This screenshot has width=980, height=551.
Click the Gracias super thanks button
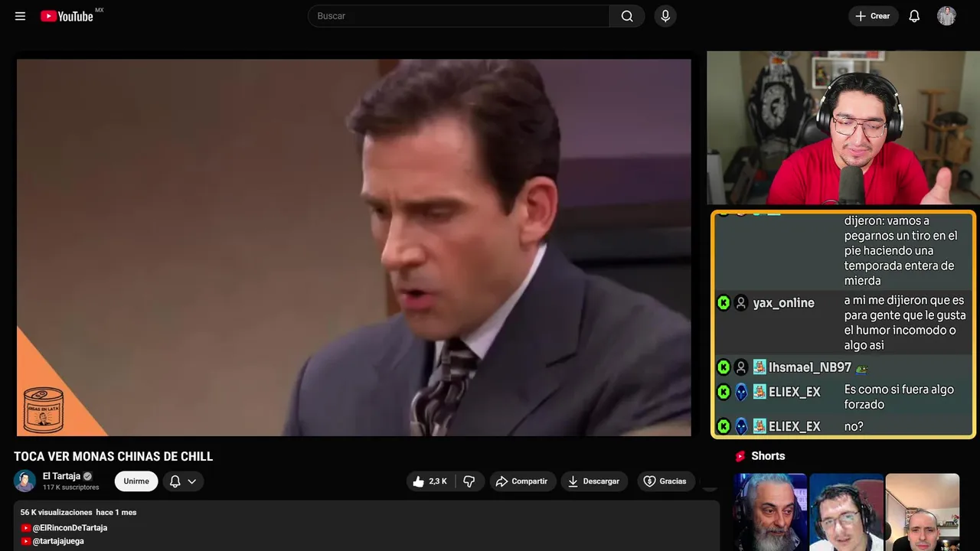click(x=665, y=481)
